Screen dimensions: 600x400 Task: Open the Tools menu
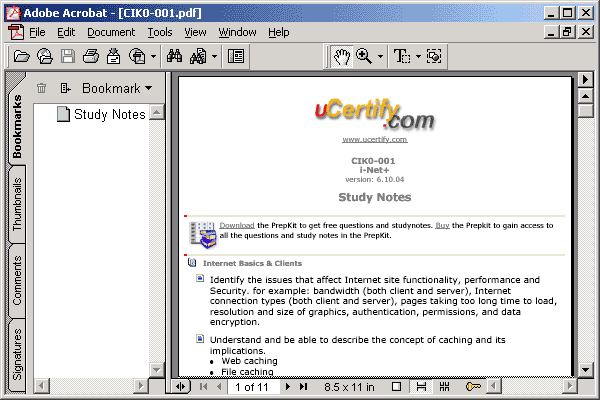pos(160,32)
